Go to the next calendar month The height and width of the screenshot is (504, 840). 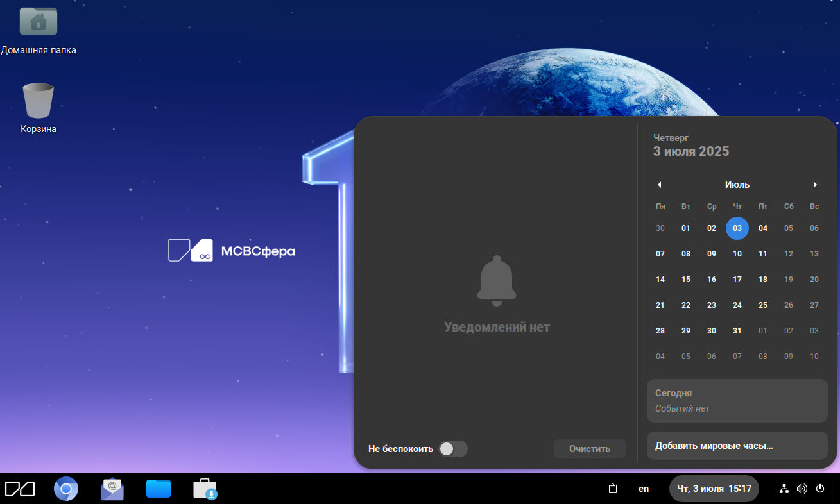coord(815,185)
